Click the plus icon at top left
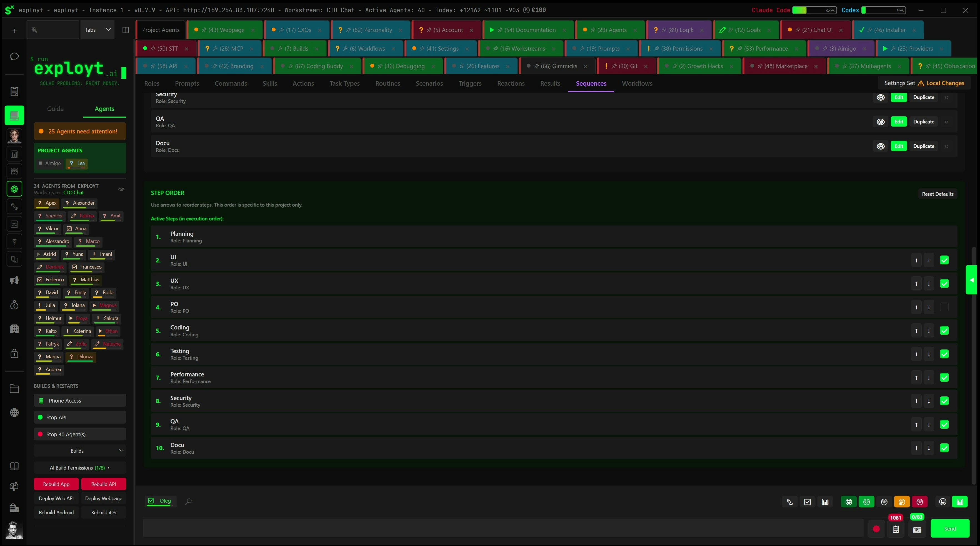This screenshot has height=546, width=980. tap(14, 31)
